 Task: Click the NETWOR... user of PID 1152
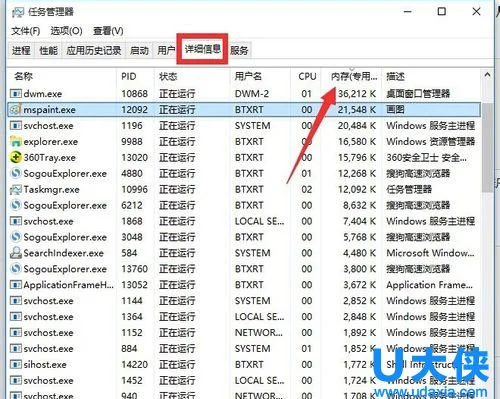[x=259, y=333]
